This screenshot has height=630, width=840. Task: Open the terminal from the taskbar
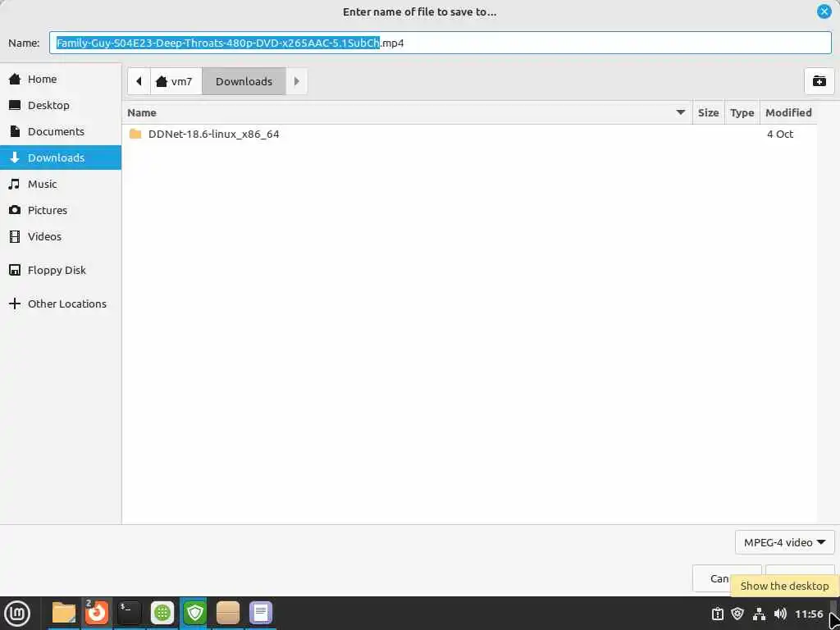click(129, 613)
